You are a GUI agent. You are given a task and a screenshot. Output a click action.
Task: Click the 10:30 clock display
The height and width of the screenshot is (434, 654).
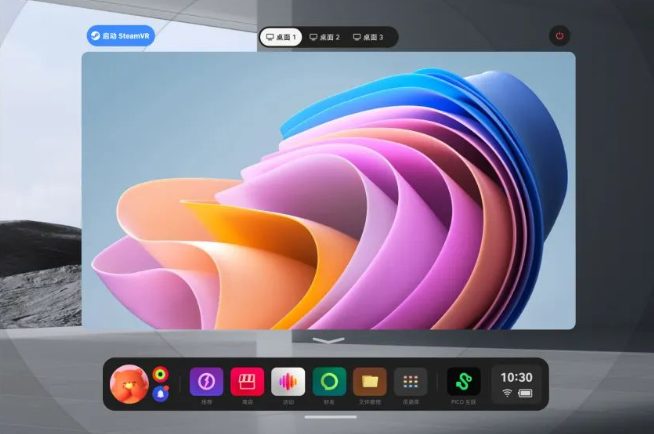pyautogui.click(x=516, y=377)
